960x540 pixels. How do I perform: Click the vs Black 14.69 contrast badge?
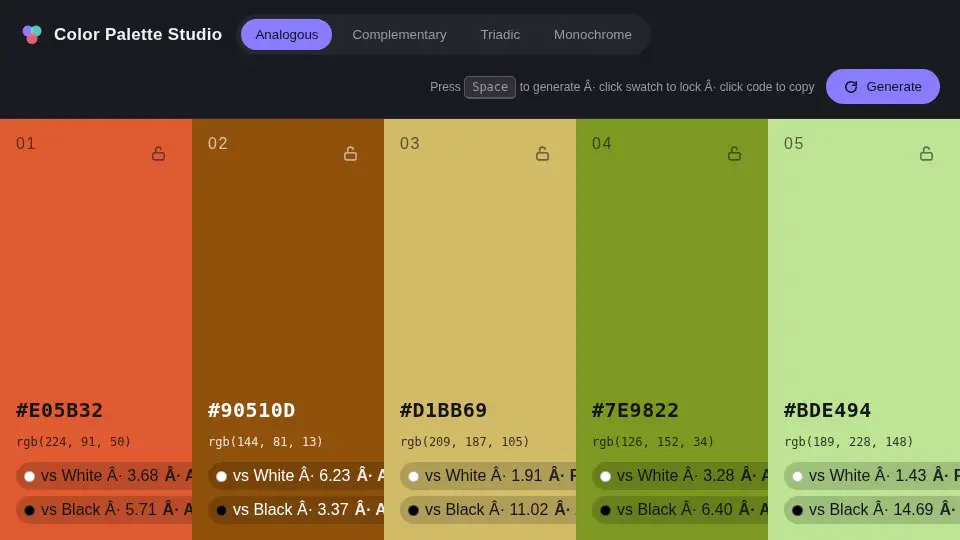point(872,509)
